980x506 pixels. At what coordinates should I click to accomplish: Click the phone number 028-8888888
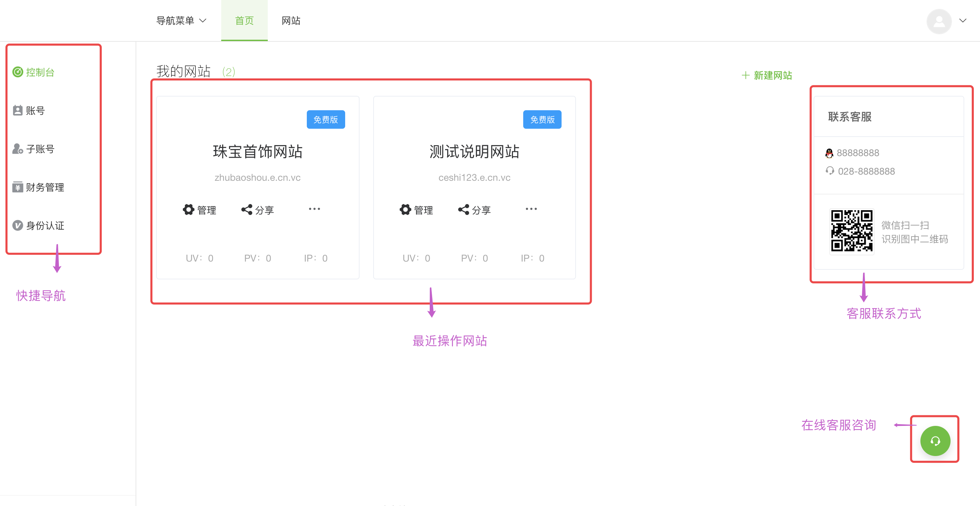pyautogui.click(x=866, y=171)
